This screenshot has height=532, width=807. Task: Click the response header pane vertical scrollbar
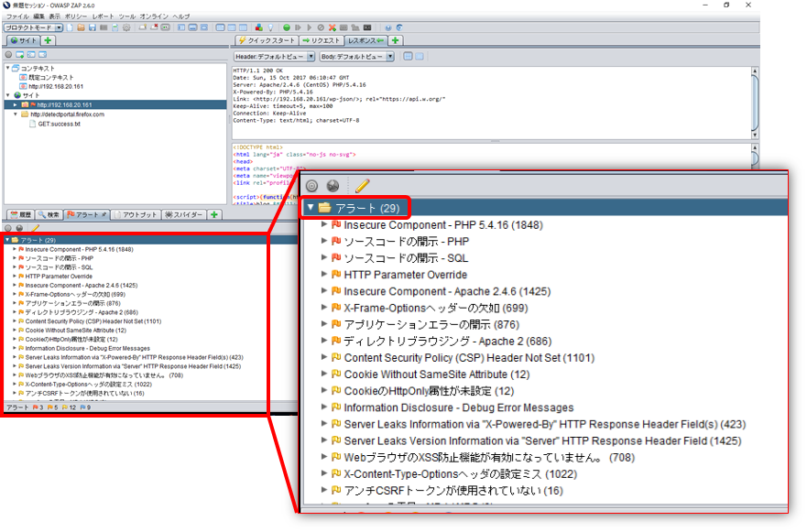(x=755, y=103)
